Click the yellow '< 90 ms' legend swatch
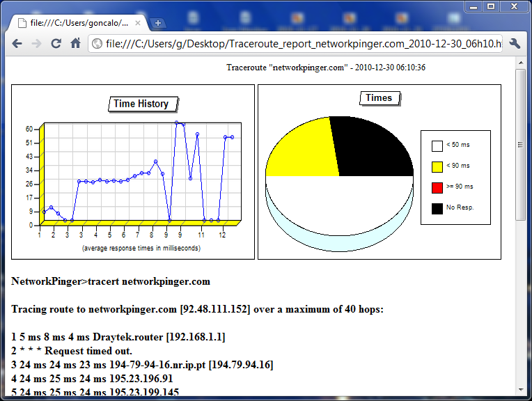 point(437,167)
